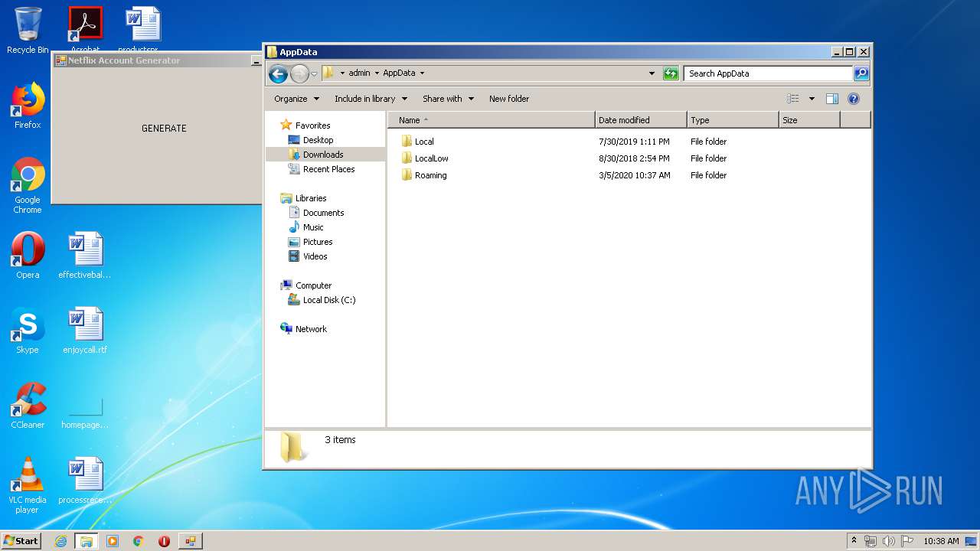Select the Roaming folder

click(423, 175)
